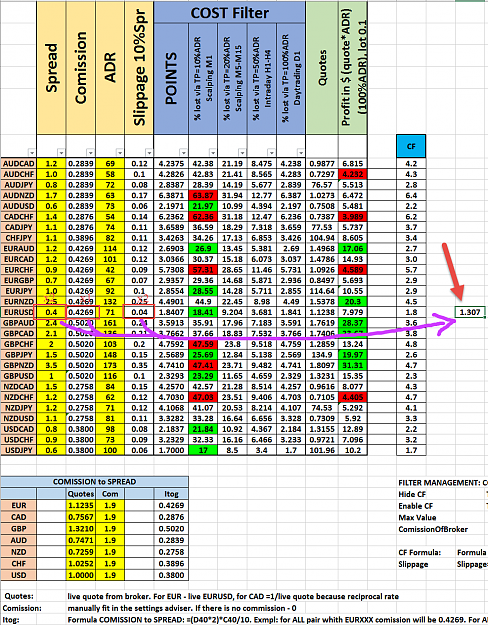Viewport: 488px width, 625px height.
Task: Select the green Quotes column header
Action: tap(322, 68)
